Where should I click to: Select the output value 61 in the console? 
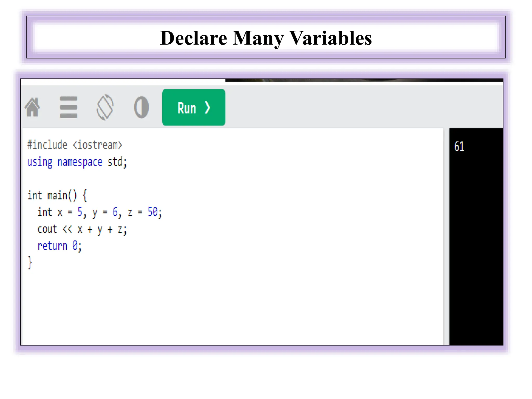[459, 147]
